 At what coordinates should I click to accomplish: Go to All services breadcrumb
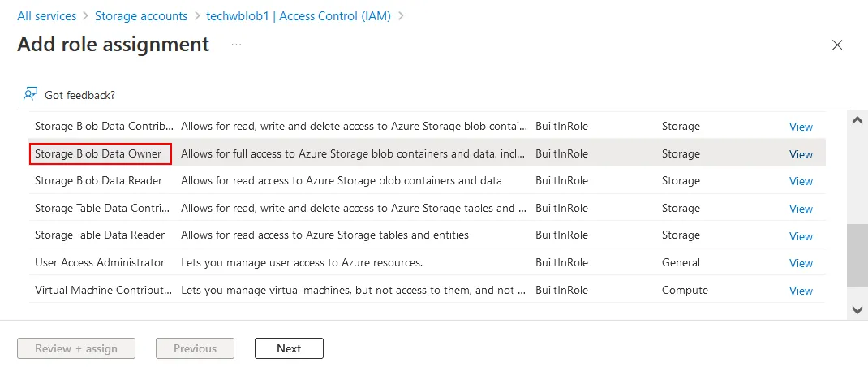(x=46, y=16)
